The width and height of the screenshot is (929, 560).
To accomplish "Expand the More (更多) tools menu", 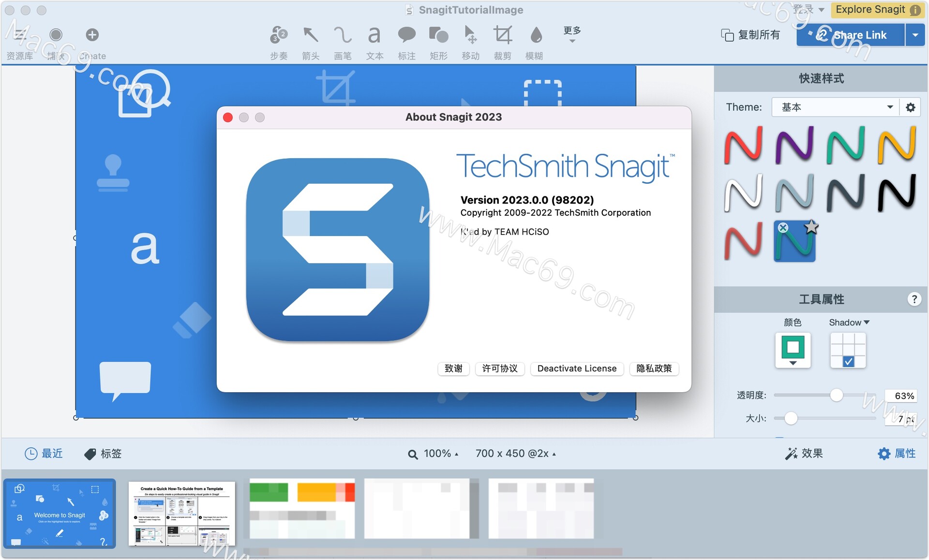I will (572, 35).
